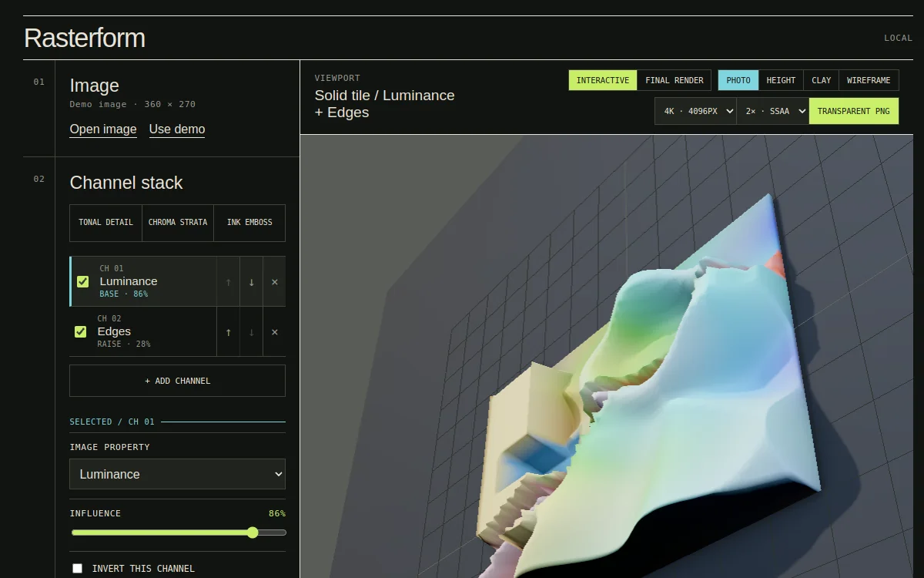This screenshot has width=924, height=578.
Task: Apply the Chroma Strata preset
Action: (178, 222)
